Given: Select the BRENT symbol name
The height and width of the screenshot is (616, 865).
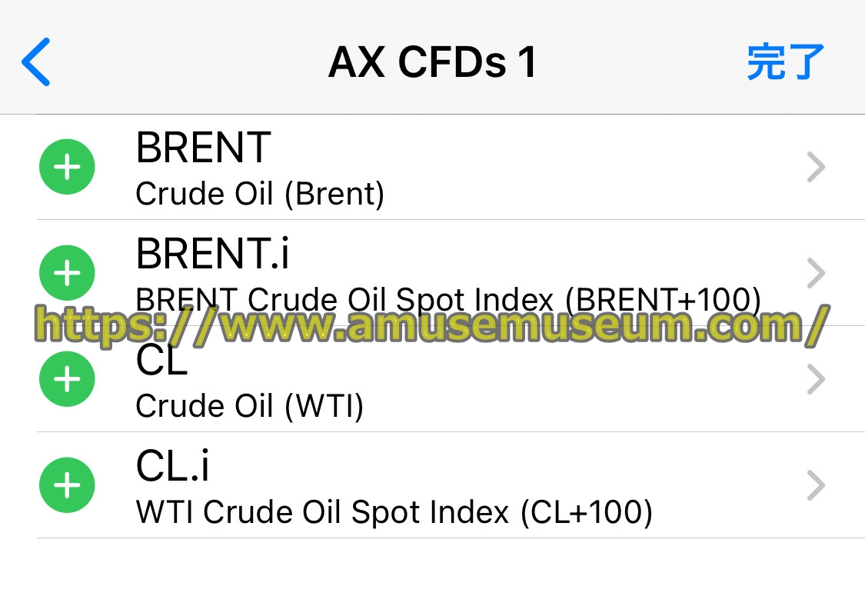Looking at the screenshot, I should click(204, 148).
